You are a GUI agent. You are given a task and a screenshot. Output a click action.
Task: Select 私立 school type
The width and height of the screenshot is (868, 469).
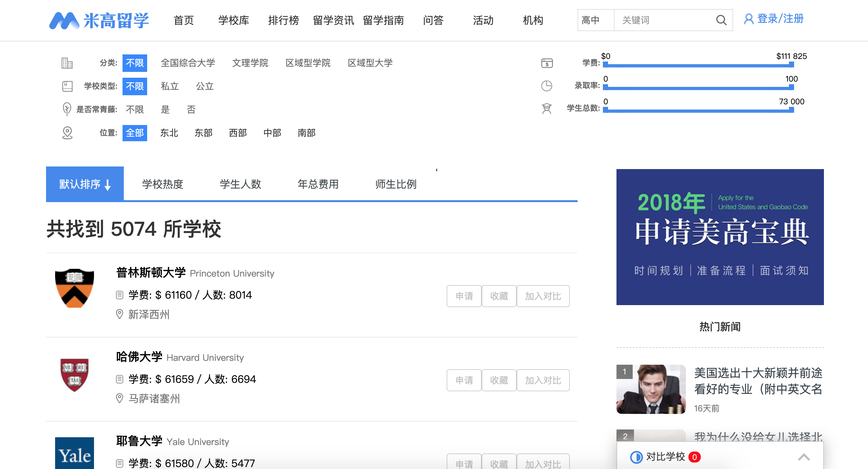(170, 86)
